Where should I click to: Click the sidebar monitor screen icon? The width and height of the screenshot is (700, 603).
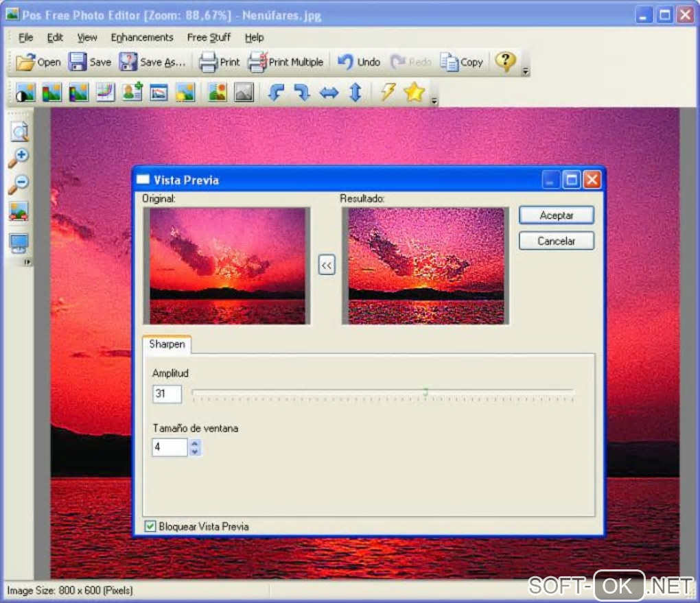[x=19, y=244]
